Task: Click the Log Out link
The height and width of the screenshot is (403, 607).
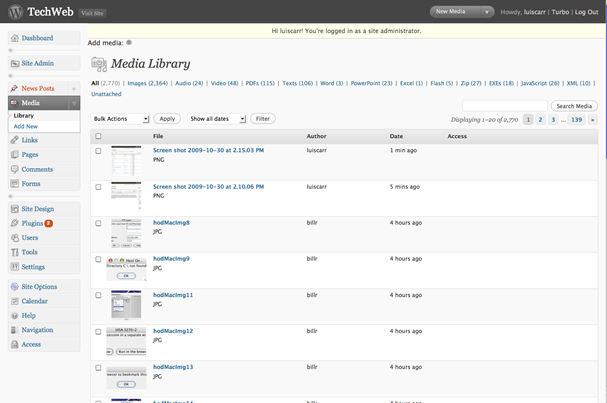Action: pos(586,12)
